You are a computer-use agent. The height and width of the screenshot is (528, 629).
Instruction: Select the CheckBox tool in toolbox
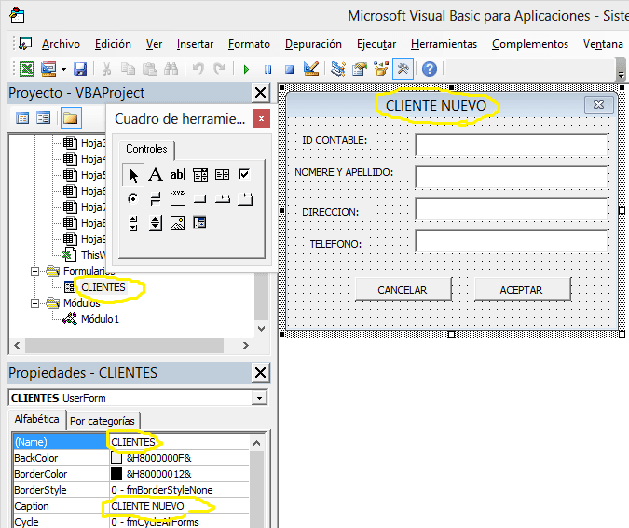pos(244,175)
